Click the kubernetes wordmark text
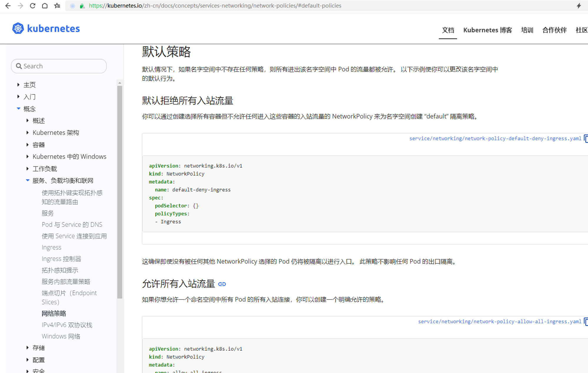Viewport: 588px width, 373px height. (54, 29)
